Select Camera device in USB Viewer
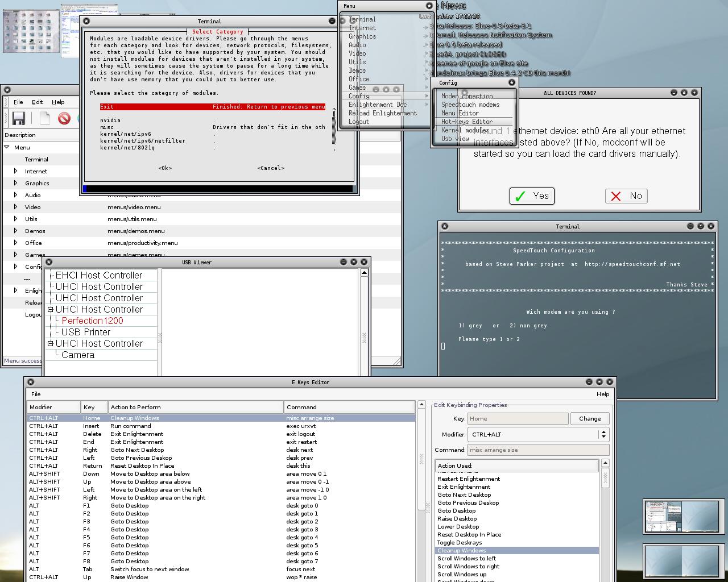The width and height of the screenshot is (728, 582). 78,355
